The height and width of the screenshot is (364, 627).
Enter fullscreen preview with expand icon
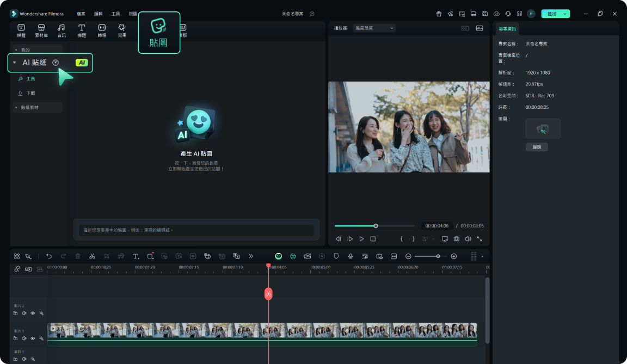(480, 239)
